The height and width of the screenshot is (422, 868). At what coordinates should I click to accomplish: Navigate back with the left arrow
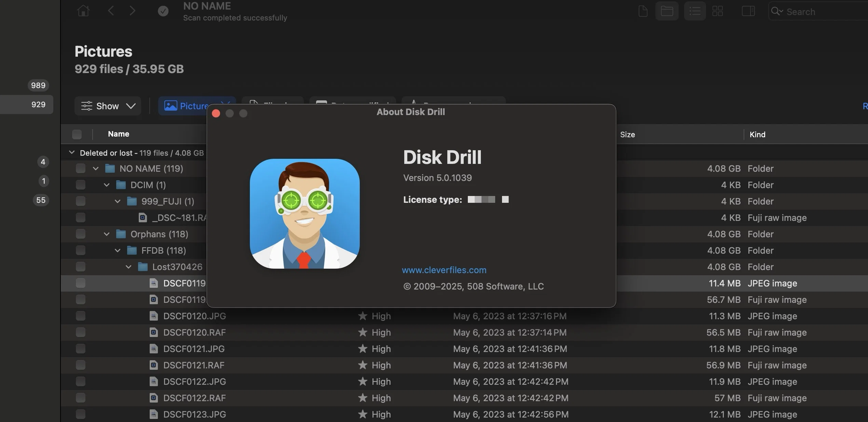(x=111, y=11)
